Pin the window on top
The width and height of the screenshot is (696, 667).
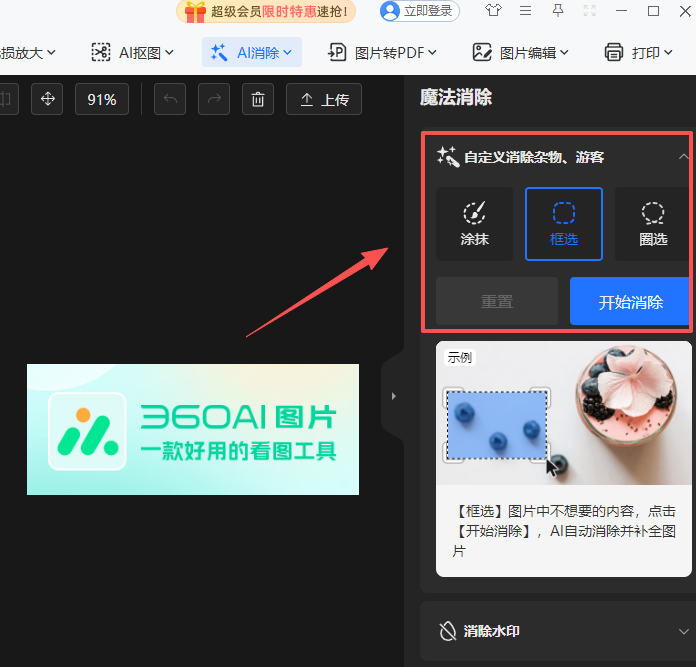(558, 10)
